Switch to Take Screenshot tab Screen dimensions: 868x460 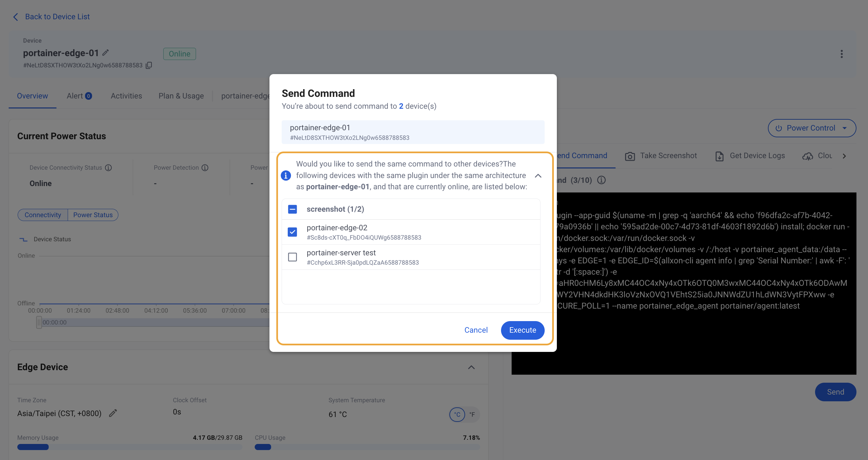tap(661, 156)
